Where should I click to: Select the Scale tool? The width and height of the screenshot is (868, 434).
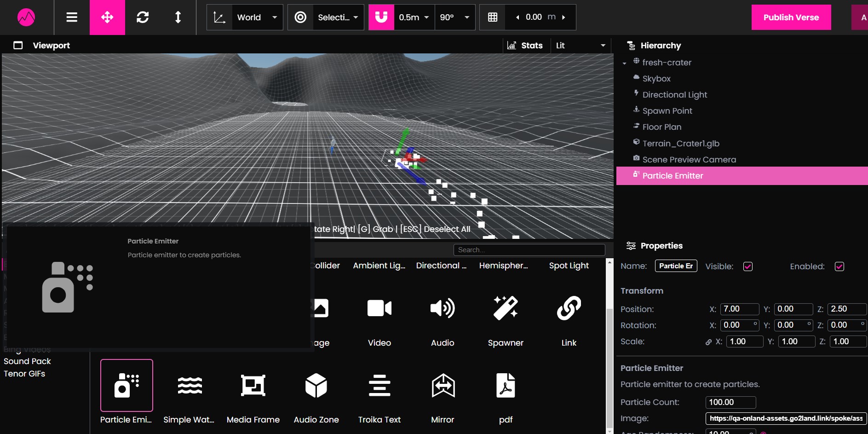click(178, 17)
